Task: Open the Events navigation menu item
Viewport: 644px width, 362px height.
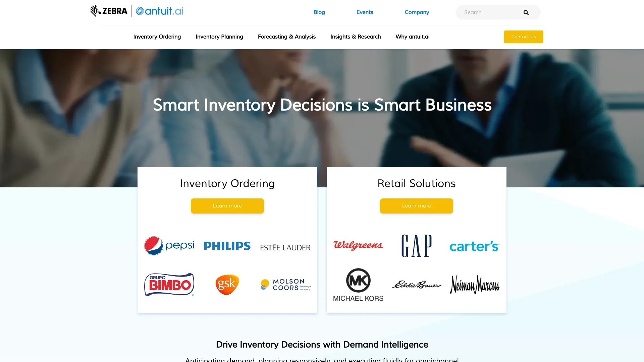Action: coord(365,12)
